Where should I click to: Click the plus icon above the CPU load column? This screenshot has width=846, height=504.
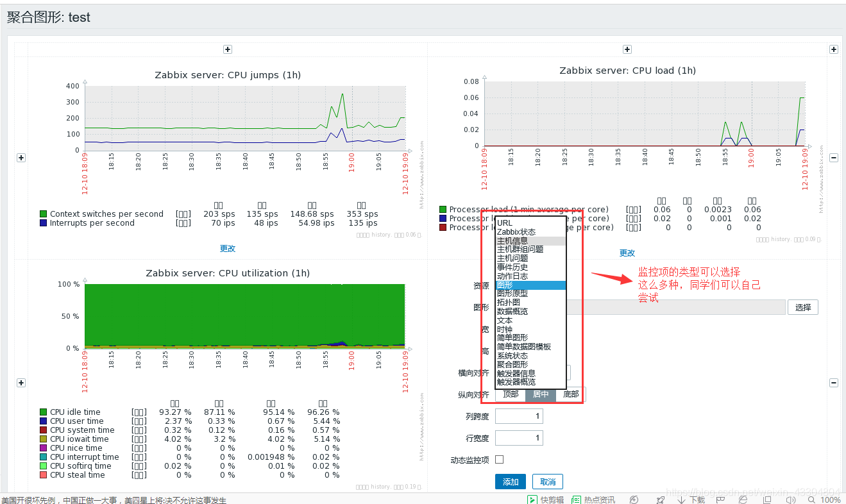click(627, 49)
